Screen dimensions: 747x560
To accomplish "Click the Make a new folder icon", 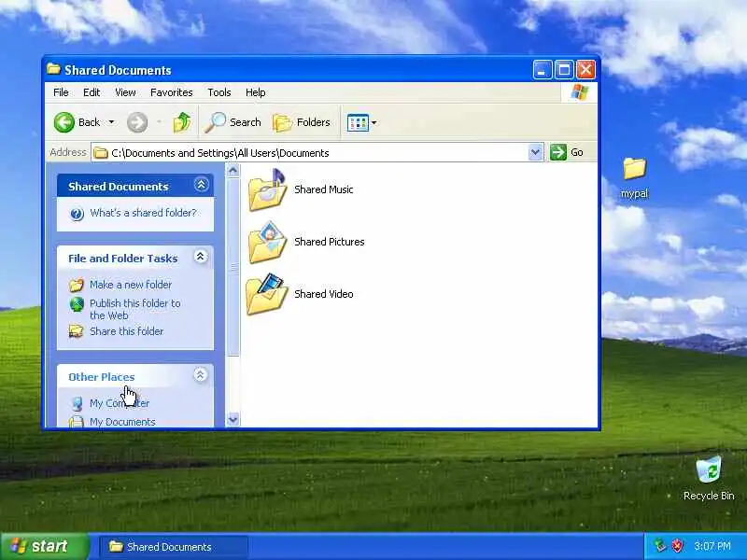I will (x=77, y=285).
